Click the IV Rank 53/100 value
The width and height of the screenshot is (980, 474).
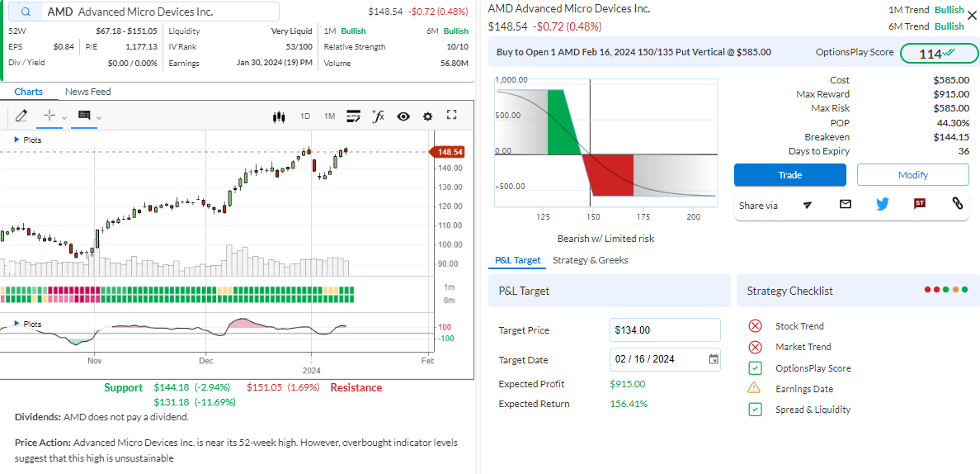pyautogui.click(x=299, y=47)
